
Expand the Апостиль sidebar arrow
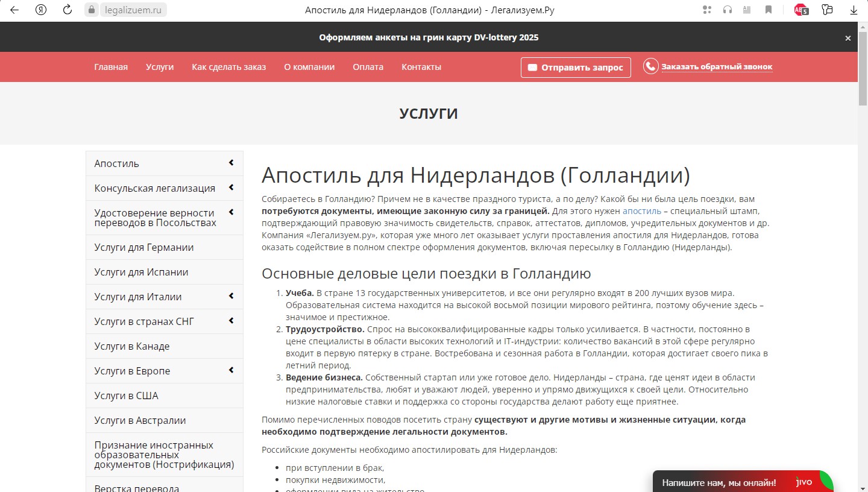pos(231,163)
